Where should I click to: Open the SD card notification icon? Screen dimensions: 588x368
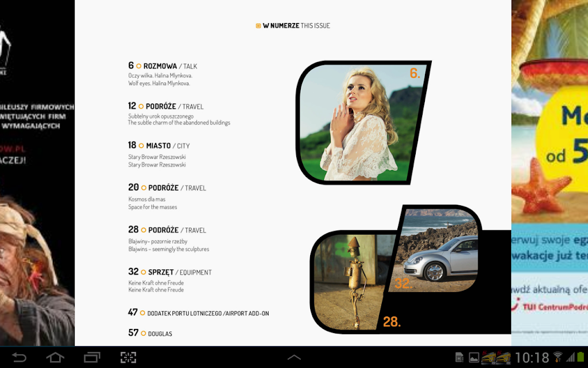459,358
